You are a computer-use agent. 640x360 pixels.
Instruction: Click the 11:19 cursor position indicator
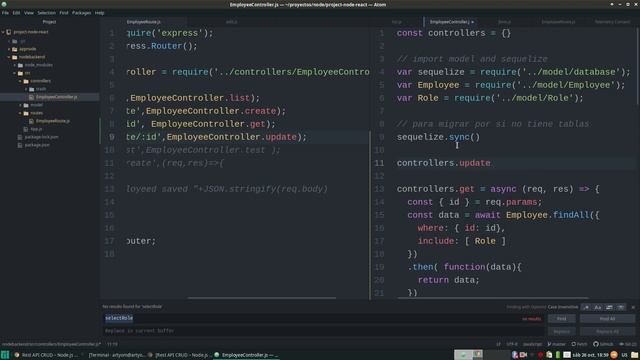[112, 344]
